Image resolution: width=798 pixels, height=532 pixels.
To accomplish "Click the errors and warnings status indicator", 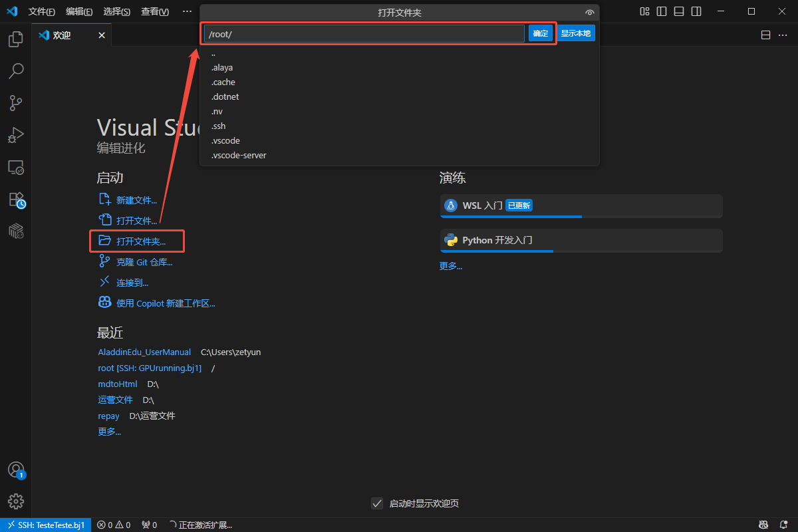I will pos(113,525).
